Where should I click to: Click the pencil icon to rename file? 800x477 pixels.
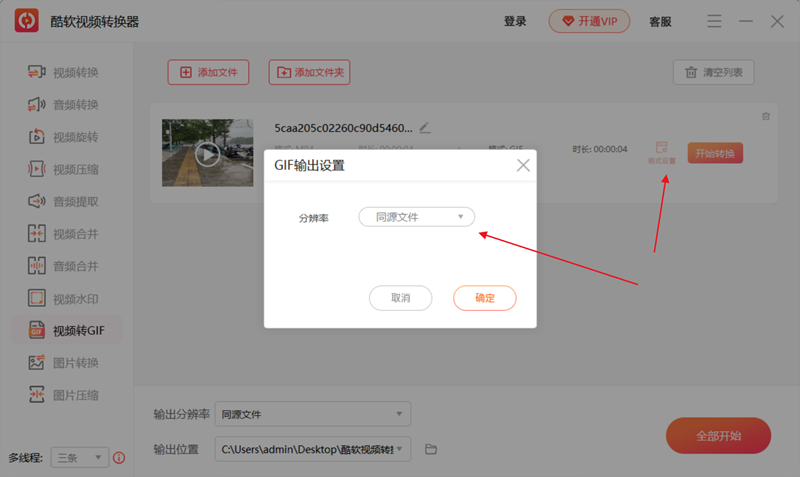click(424, 128)
